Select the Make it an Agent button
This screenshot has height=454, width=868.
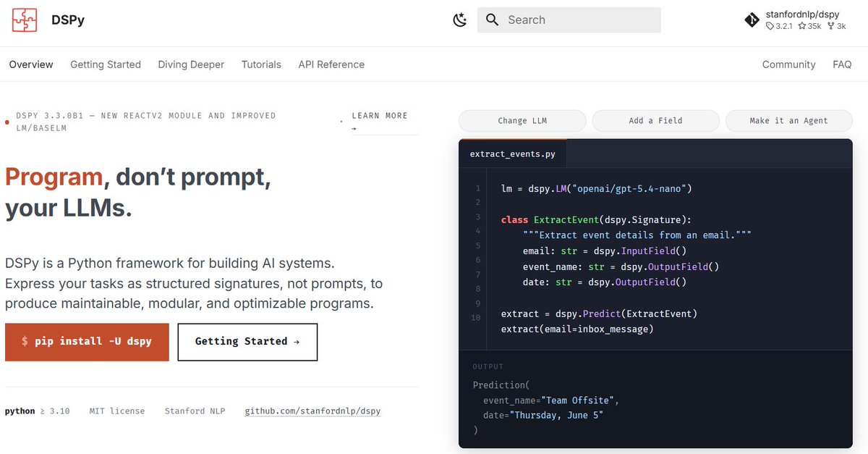click(788, 120)
